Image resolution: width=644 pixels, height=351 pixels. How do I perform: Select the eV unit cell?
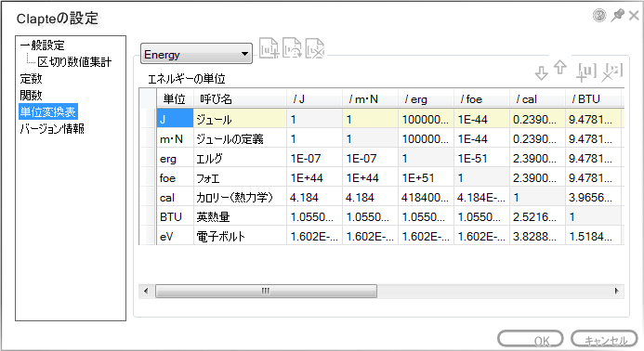click(x=175, y=236)
